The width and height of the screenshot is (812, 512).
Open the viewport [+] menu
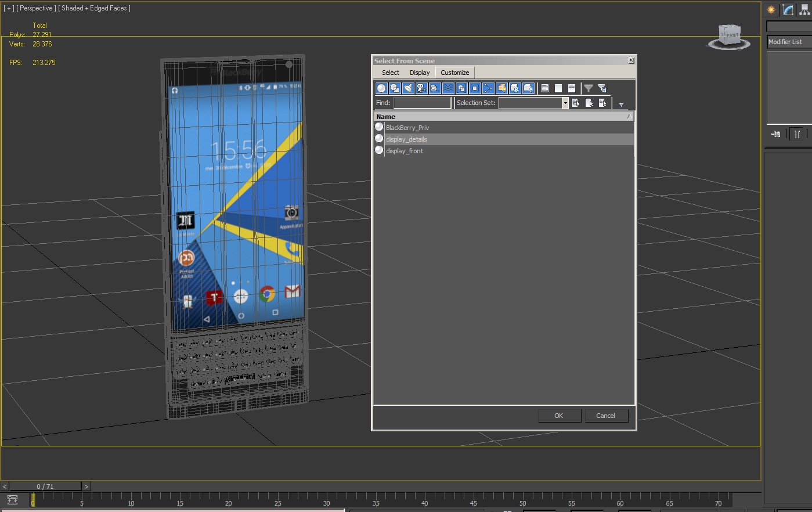[9, 8]
